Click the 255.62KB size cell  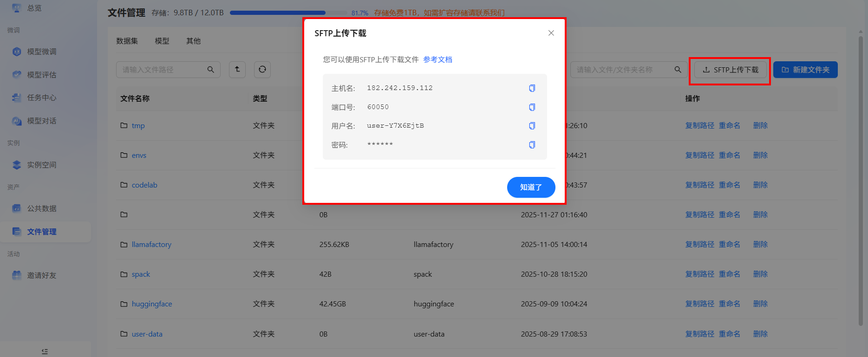(334, 244)
